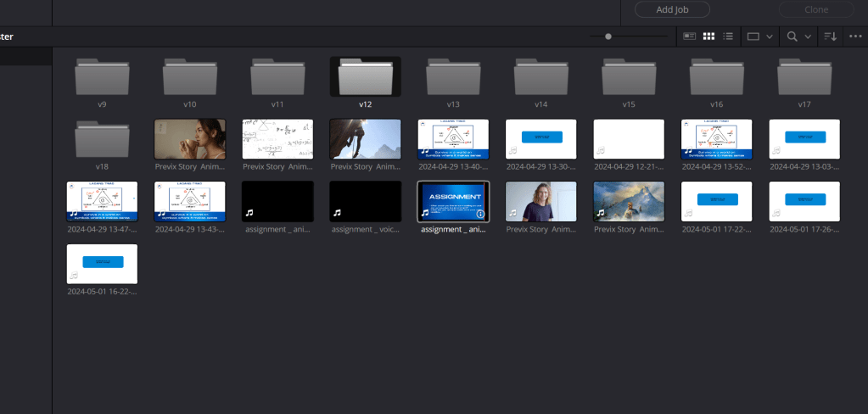Expand the chevron beside the rectangle icon
Screen dimensions: 868x414
tap(770, 37)
